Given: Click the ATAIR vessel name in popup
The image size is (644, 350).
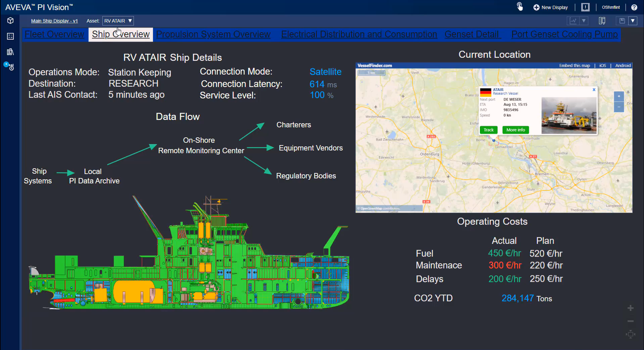Looking at the screenshot, I should tap(498, 90).
